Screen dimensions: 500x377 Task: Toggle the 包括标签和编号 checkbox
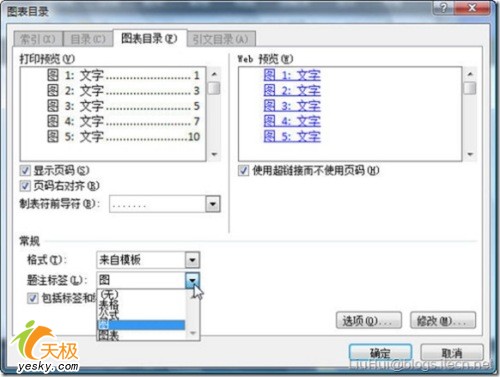pyautogui.click(x=32, y=298)
